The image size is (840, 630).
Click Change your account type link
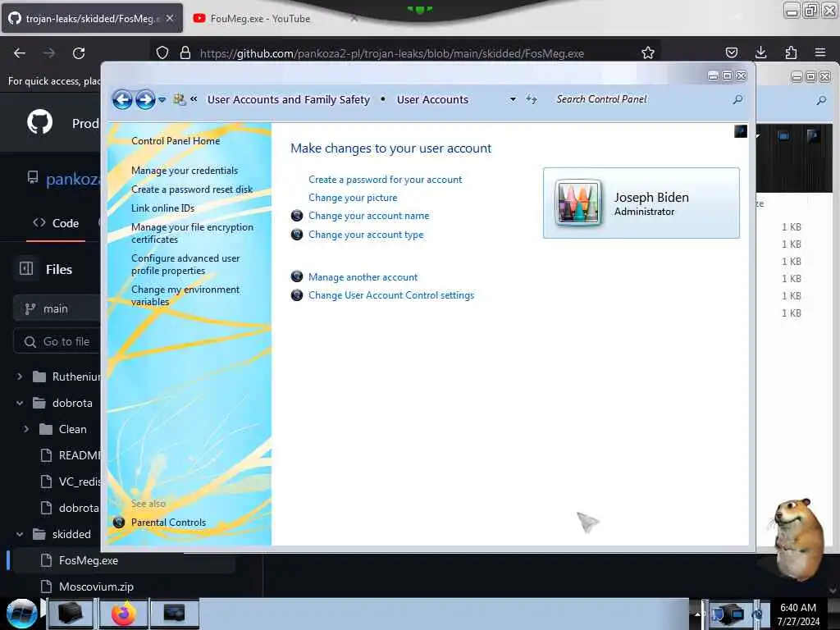point(366,235)
